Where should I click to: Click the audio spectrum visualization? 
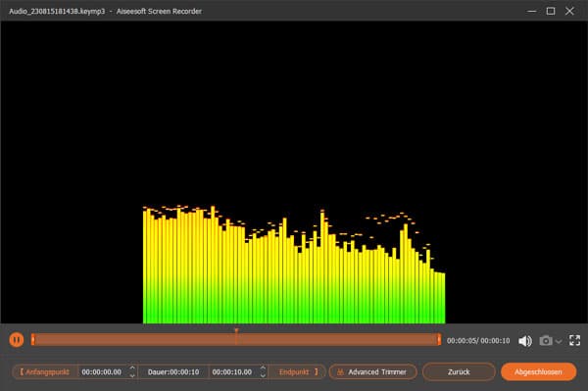(x=294, y=265)
